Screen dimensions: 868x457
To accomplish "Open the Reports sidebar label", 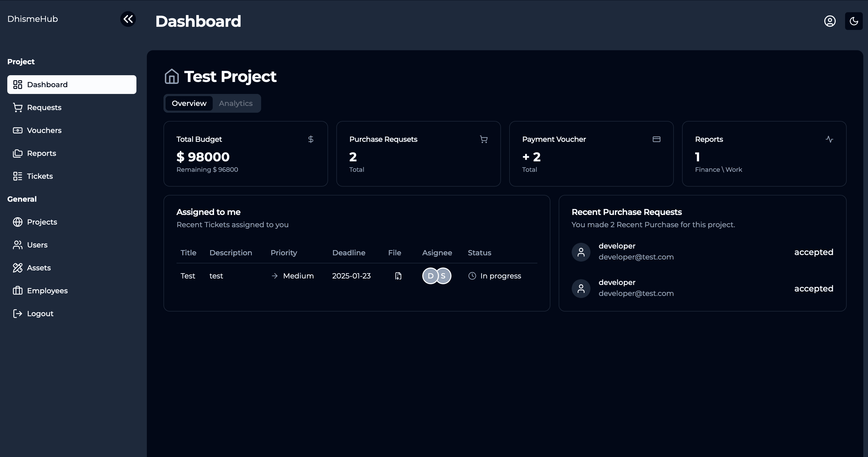I will click(x=41, y=153).
